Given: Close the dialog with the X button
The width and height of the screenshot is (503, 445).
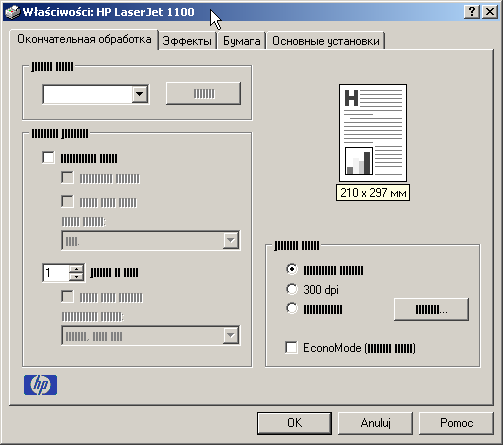Looking at the screenshot, I should 490,12.
